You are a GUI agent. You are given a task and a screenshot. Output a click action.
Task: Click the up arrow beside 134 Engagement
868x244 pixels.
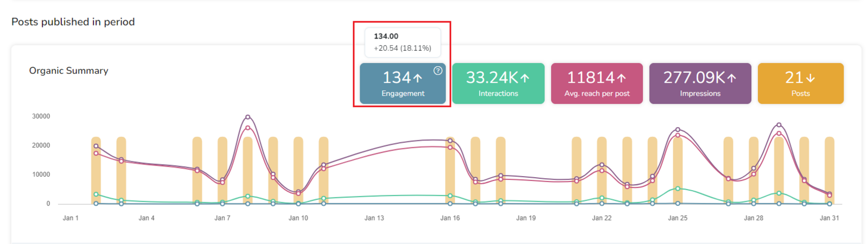coord(418,78)
